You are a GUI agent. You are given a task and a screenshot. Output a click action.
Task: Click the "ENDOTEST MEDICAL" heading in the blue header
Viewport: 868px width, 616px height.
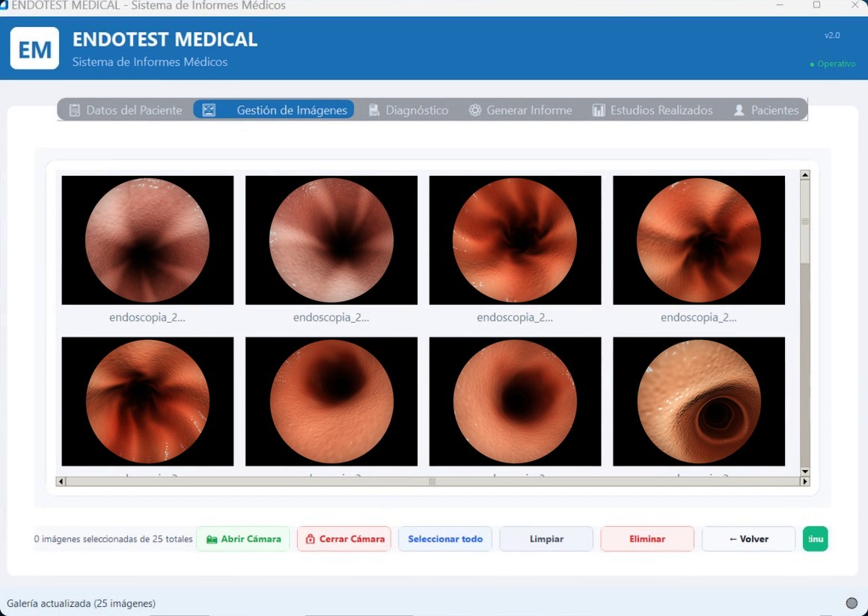[x=165, y=40]
